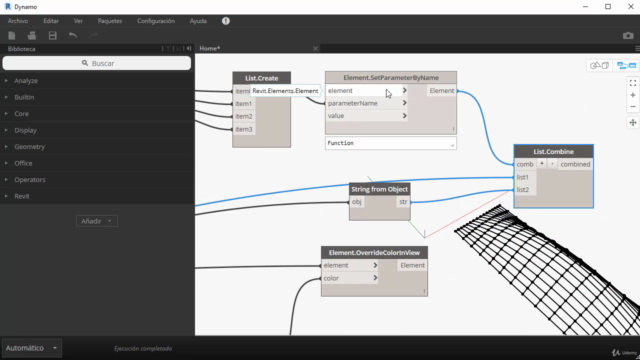The width and height of the screenshot is (640, 360).
Task: Click the plus button on List.Combine
Action: coord(542,164)
